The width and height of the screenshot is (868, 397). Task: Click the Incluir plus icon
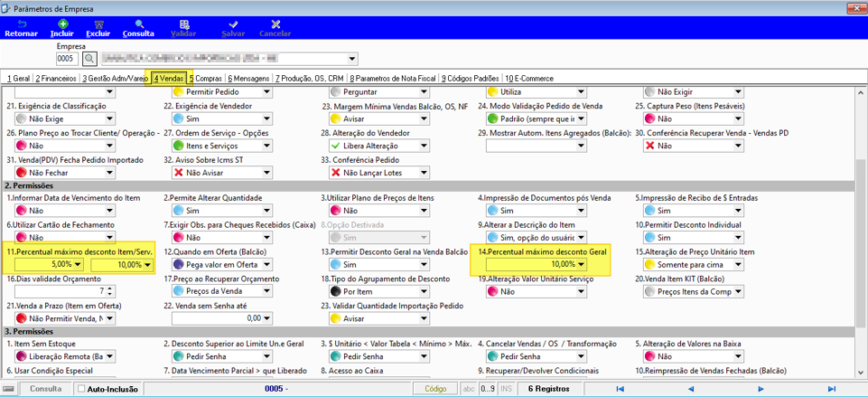tap(62, 24)
